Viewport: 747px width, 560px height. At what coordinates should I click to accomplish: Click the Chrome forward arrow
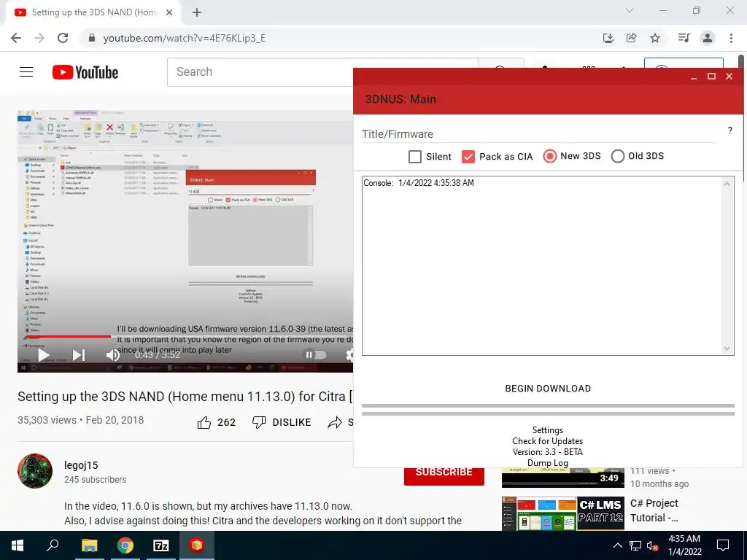coord(39,38)
